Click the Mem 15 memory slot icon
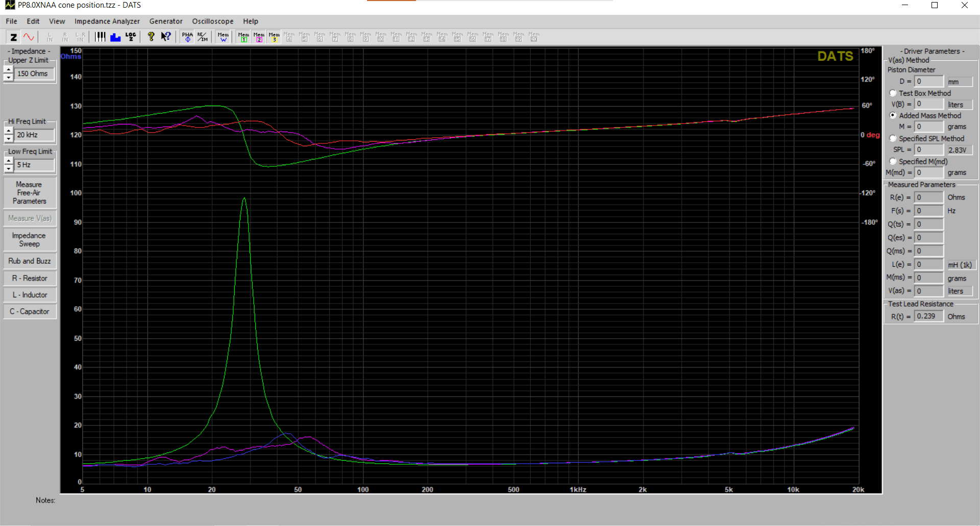Screen dimensions: 980x526 coord(457,37)
